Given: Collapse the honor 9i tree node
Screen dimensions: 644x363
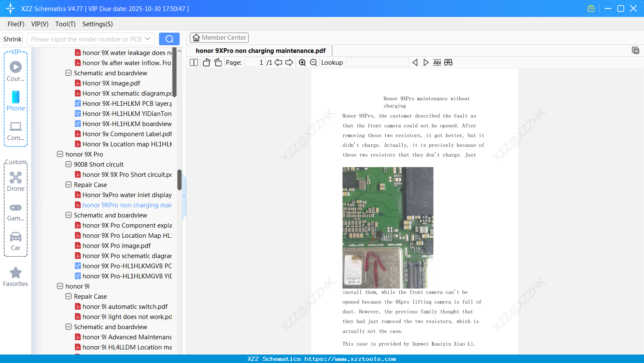Looking at the screenshot, I should coord(60,286).
